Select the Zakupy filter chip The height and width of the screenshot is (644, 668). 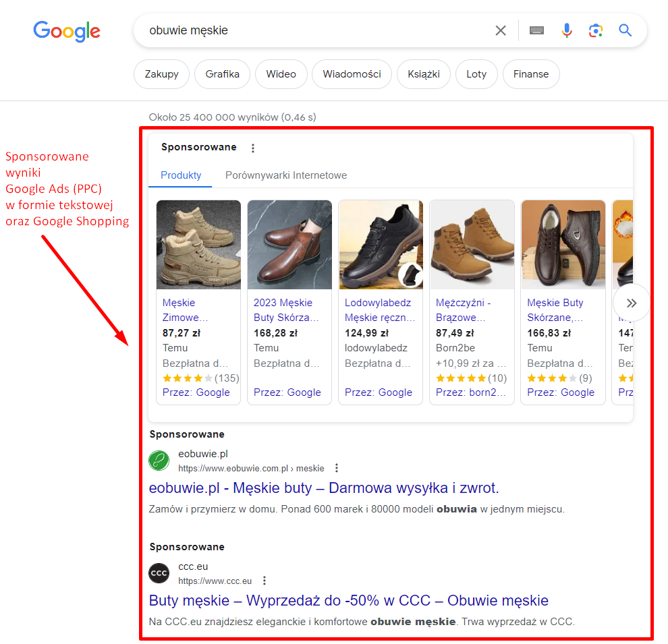click(161, 74)
